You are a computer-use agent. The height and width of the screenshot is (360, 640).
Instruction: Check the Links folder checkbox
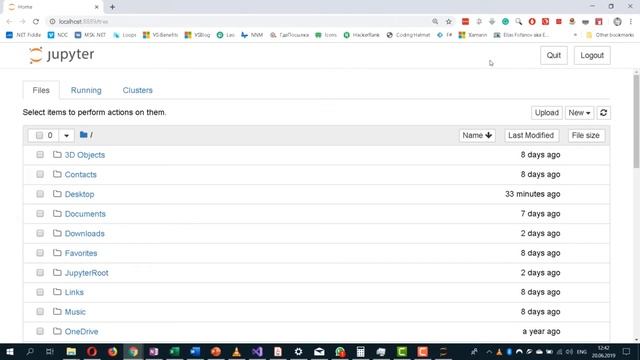click(x=40, y=292)
